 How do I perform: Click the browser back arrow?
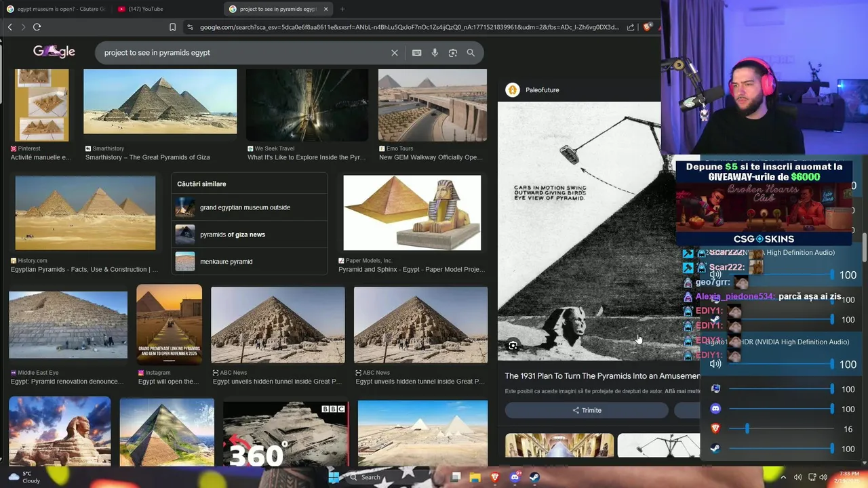point(9,27)
